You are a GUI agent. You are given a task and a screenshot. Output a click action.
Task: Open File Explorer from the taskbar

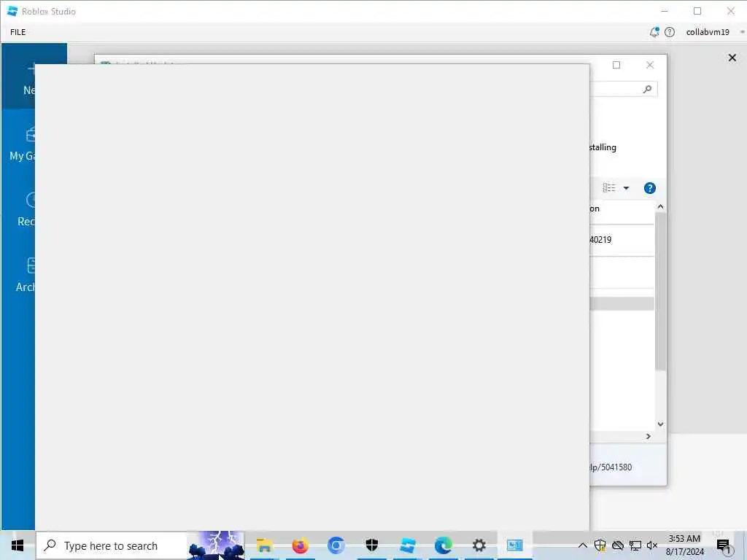tap(264, 545)
